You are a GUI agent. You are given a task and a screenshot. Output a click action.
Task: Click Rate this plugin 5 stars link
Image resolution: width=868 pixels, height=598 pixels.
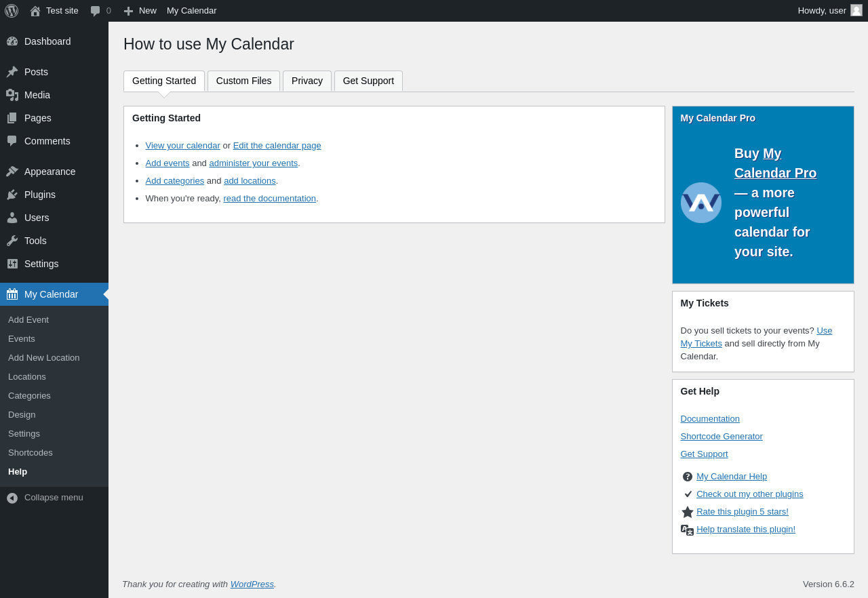click(x=743, y=512)
